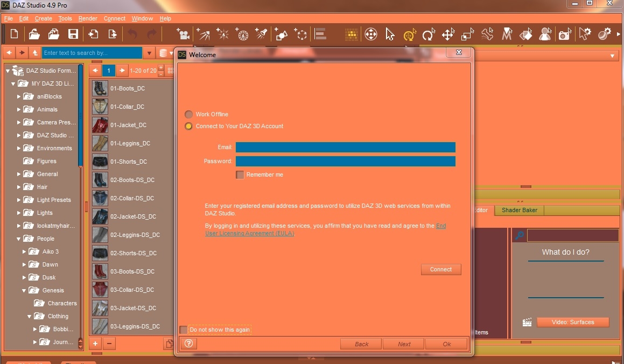Create a new camera from toolbar
The height and width of the screenshot is (364, 624).
pyautogui.click(x=184, y=34)
